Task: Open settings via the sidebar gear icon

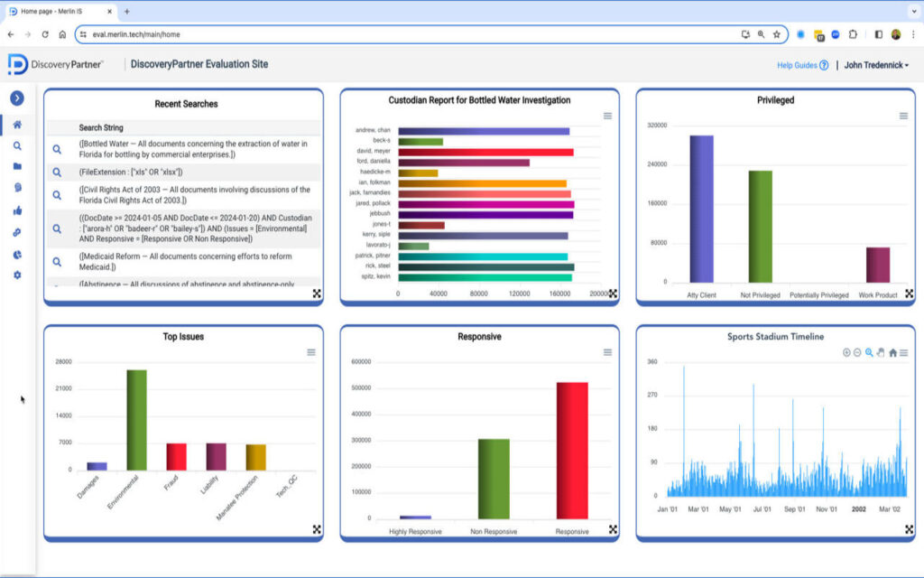Action: [x=16, y=275]
